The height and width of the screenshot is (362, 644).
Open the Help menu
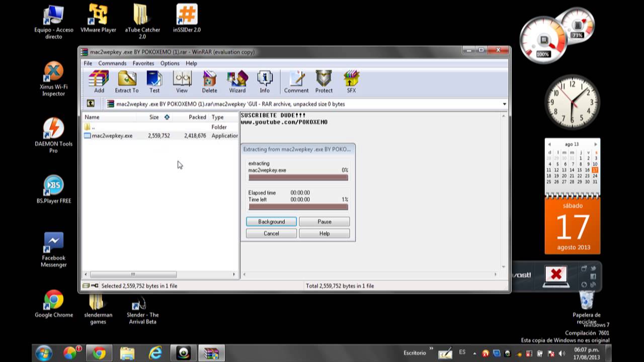pyautogui.click(x=191, y=63)
